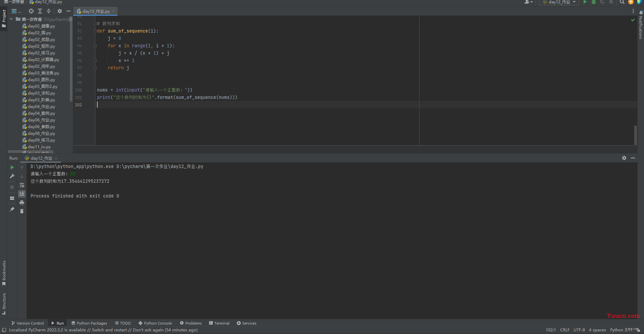Click the 102:1 caret position indicator
Screen dimensions: 644x334
click(x=551, y=330)
